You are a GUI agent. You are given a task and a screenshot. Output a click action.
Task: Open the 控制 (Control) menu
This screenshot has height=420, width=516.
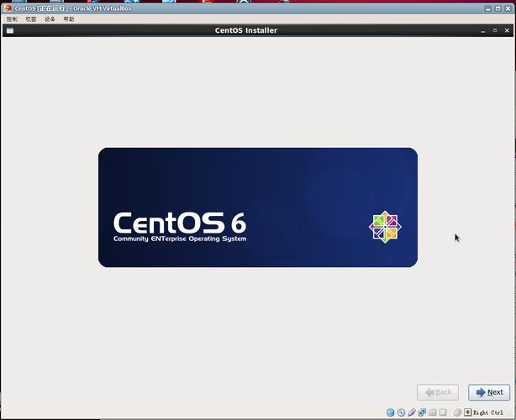(x=12, y=18)
